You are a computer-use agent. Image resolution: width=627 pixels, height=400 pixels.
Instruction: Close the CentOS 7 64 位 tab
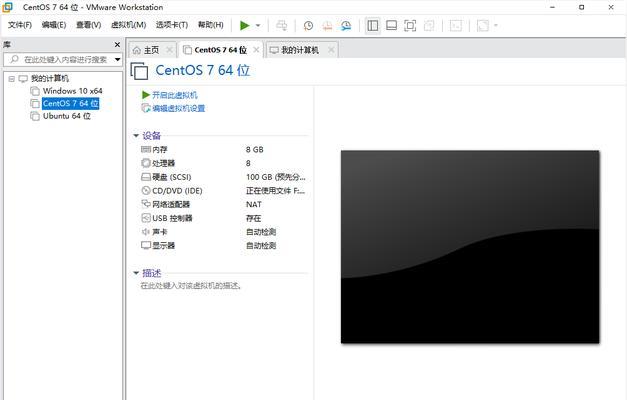tap(256, 50)
